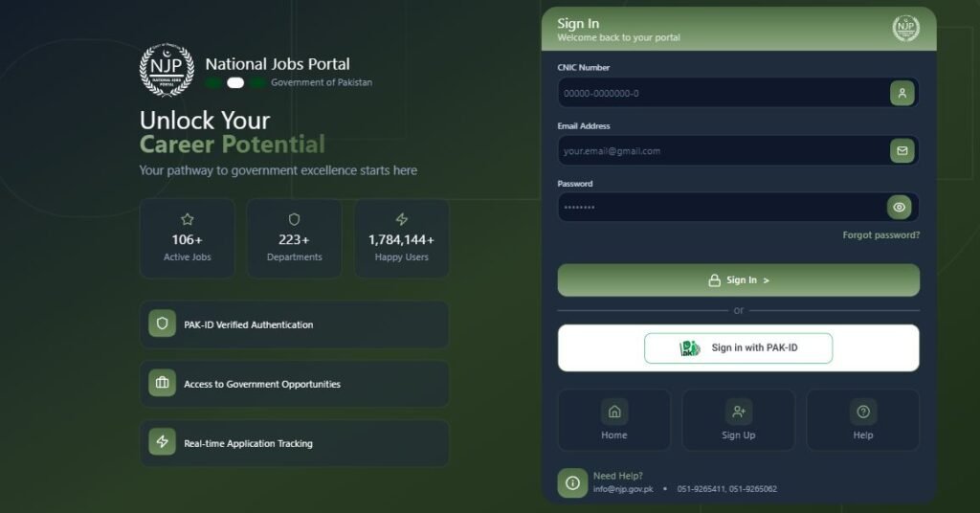980x513 pixels.
Task: Toggle password visibility with the eye icon
Action: (x=899, y=208)
